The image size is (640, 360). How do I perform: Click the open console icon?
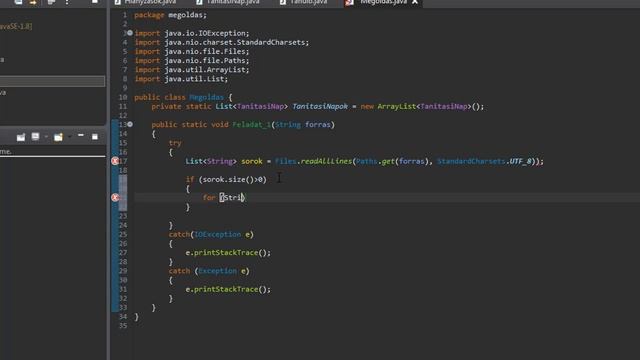tap(58, 137)
